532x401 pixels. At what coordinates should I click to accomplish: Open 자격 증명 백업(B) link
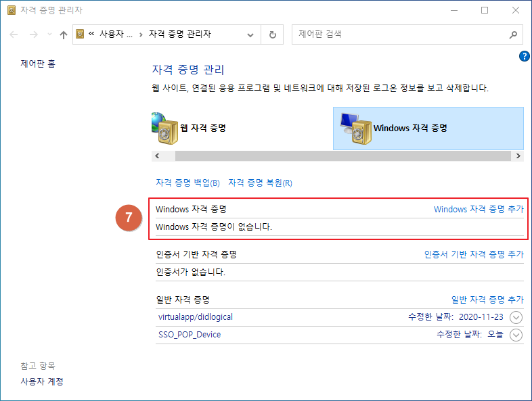coord(187,183)
